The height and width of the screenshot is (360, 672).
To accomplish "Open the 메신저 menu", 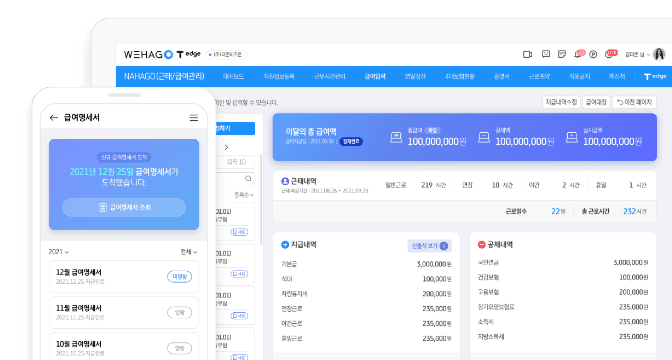I will click(x=617, y=76).
